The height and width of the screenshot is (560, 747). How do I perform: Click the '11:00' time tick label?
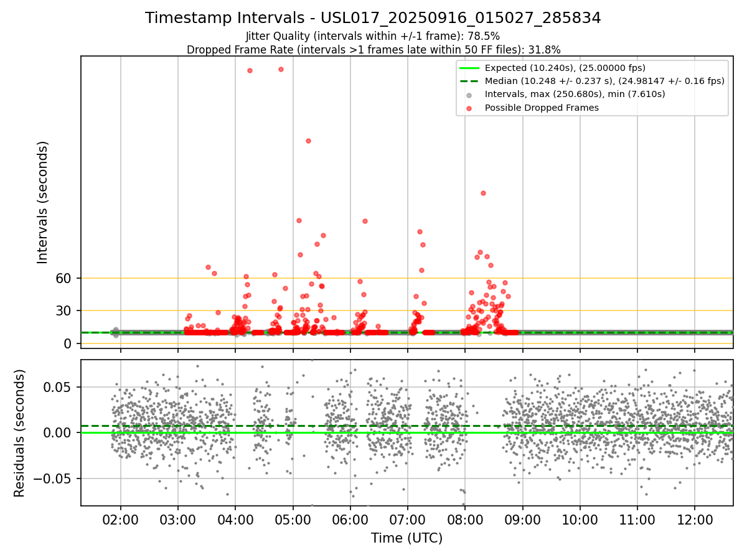click(x=637, y=519)
